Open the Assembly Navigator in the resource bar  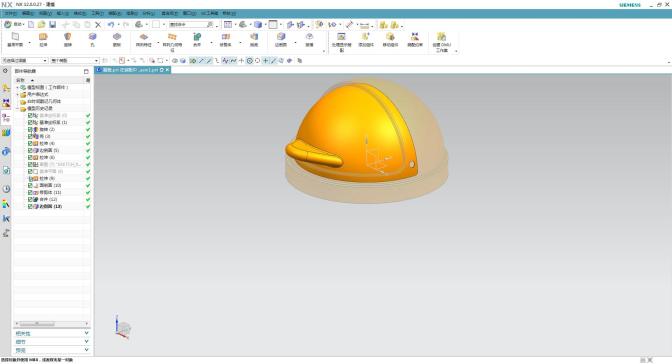point(6,88)
